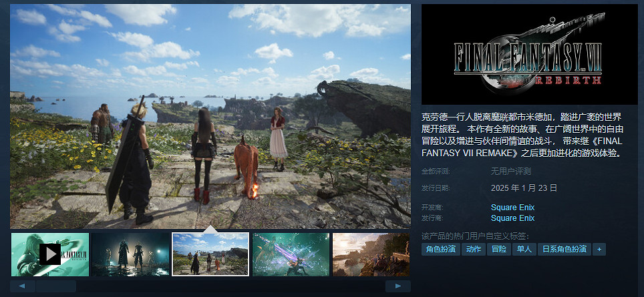Open the Square Enix developer link
Screen dimensions: 644x297
click(x=512, y=207)
